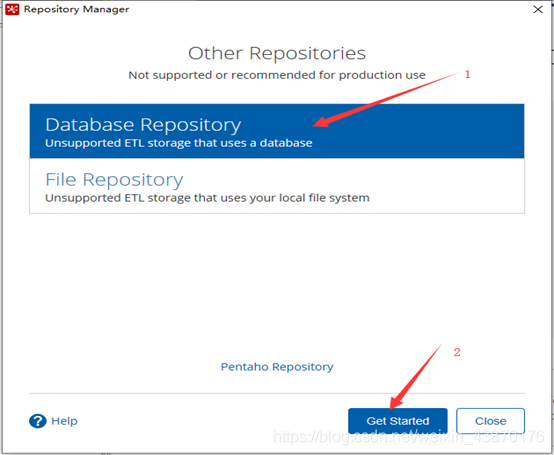Click the Other Repositories heading
The width and height of the screenshot is (554, 455).
click(x=277, y=53)
